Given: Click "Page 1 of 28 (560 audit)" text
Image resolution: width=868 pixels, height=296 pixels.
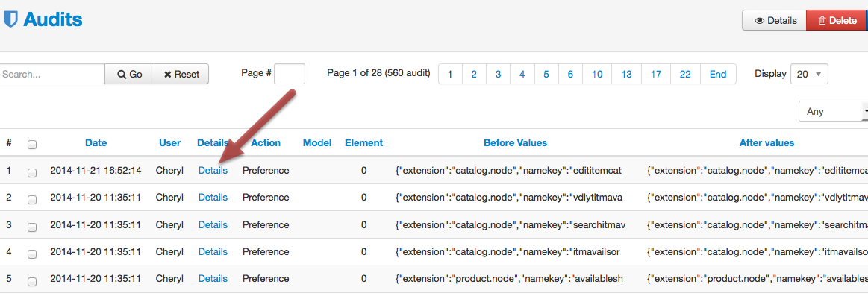Looking at the screenshot, I should point(378,73).
